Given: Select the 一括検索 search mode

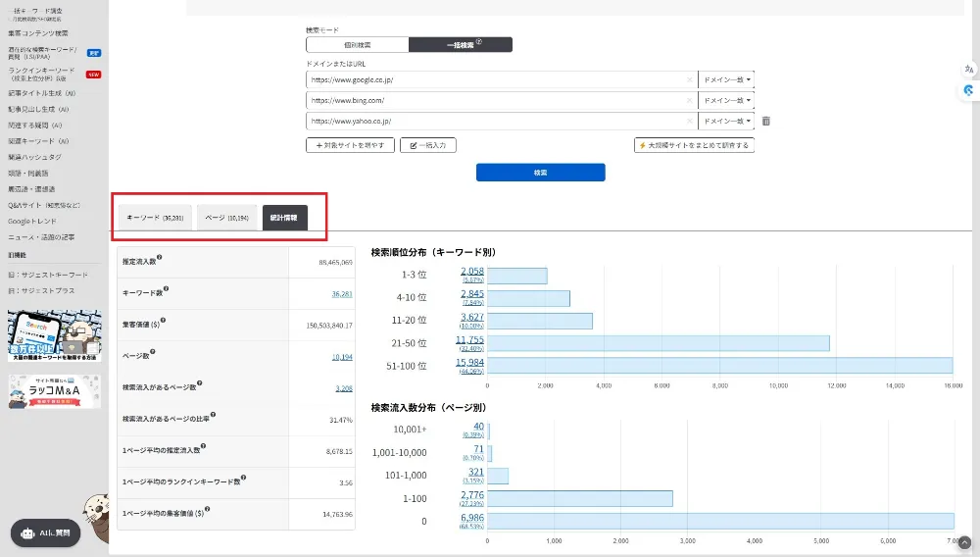Looking at the screenshot, I should coord(461,45).
